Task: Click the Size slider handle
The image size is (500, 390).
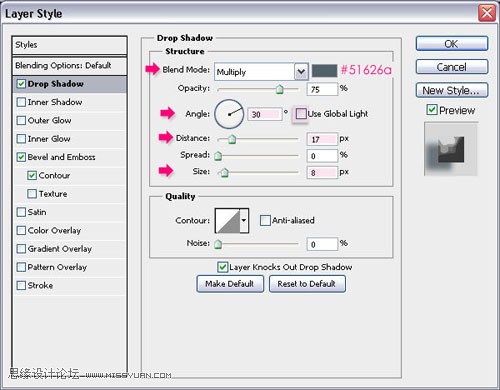Action: coord(225,172)
